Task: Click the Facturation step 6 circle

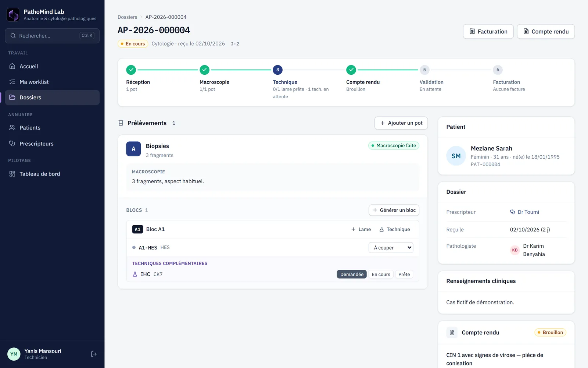Action: tap(498, 70)
